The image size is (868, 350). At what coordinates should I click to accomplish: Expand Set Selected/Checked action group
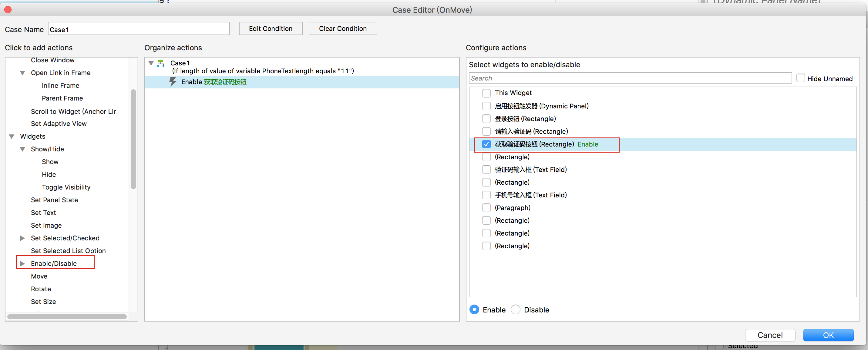click(22, 238)
